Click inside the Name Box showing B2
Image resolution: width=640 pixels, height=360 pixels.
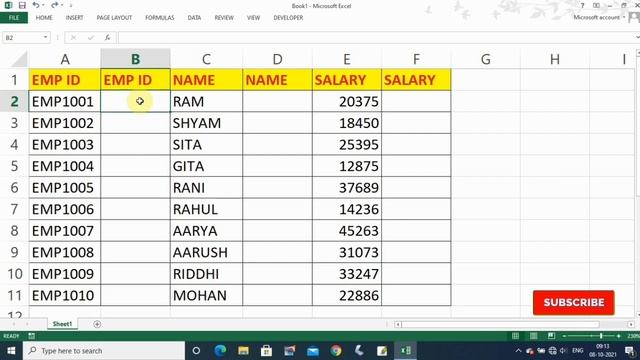point(22,38)
